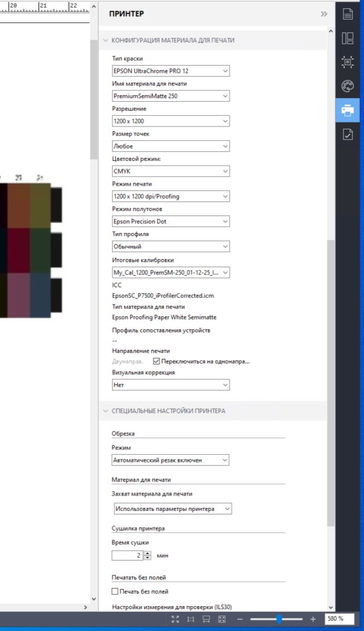Click the Время сушки value field
The height and width of the screenshot is (631, 364).
coord(128,555)
